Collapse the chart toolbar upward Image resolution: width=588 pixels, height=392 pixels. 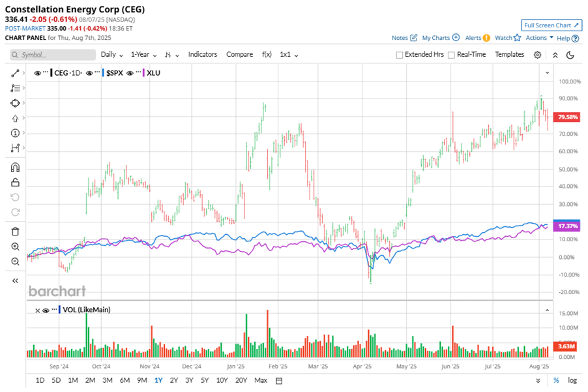pyautogui.click(x=555, y=55)
